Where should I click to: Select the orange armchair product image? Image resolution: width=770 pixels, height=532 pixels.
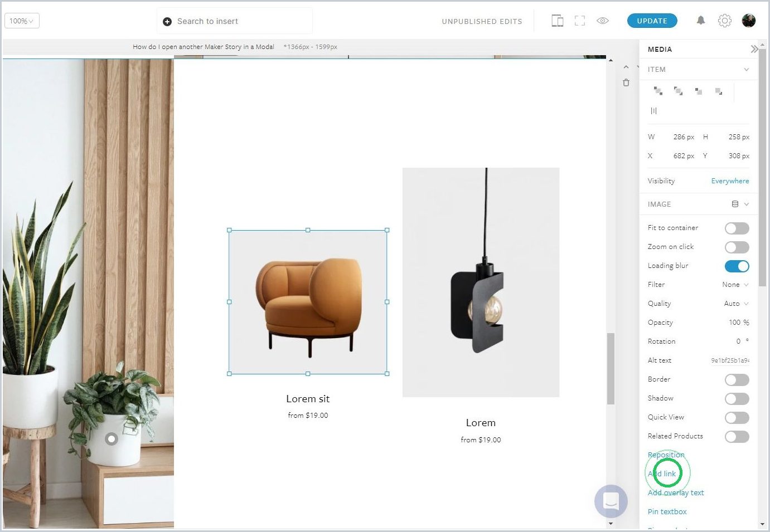coord(308,302)
